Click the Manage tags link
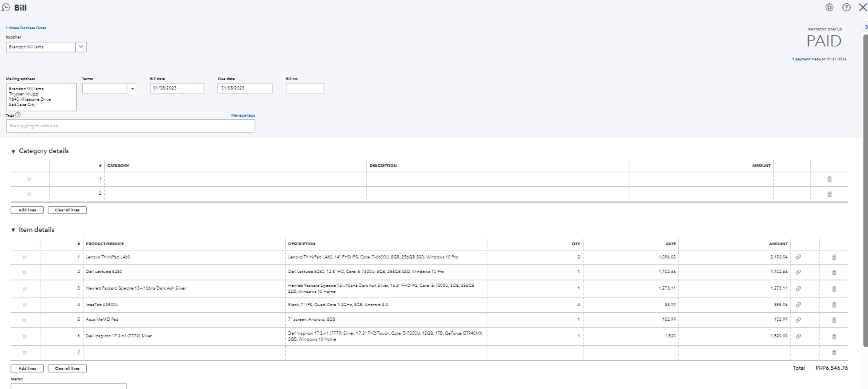868x389 pixels. pos(243,115)
